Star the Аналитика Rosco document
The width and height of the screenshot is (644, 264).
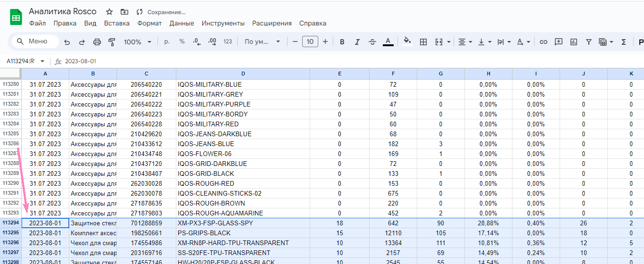pyautogui.click(x=109, y=12)
